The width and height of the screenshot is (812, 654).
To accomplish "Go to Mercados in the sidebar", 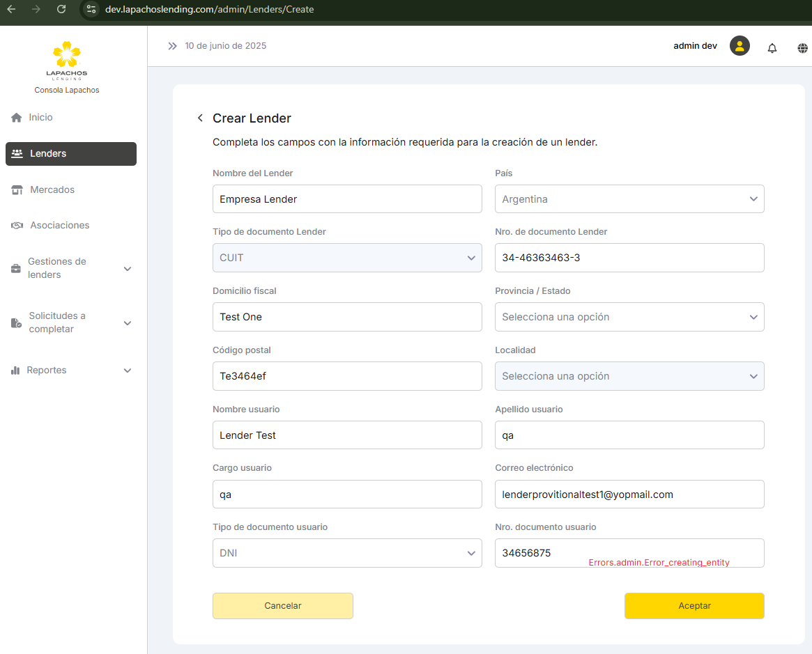I will (x=52, y=189).
